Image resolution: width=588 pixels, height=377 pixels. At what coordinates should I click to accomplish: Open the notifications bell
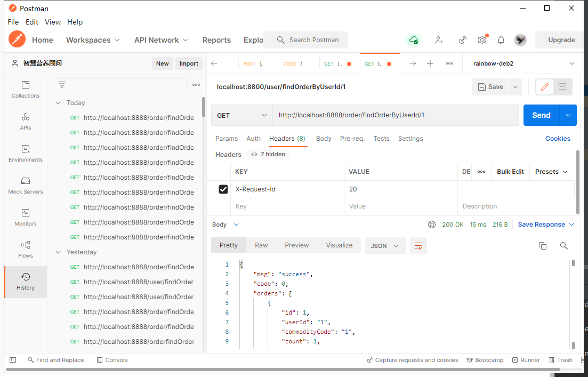click(x=501, y=40)
